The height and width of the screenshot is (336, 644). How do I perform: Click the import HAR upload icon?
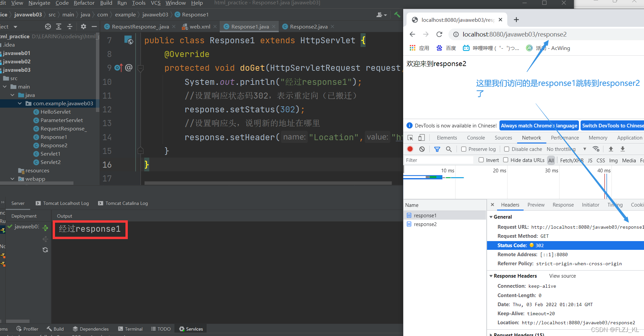(x=611, y=149)
